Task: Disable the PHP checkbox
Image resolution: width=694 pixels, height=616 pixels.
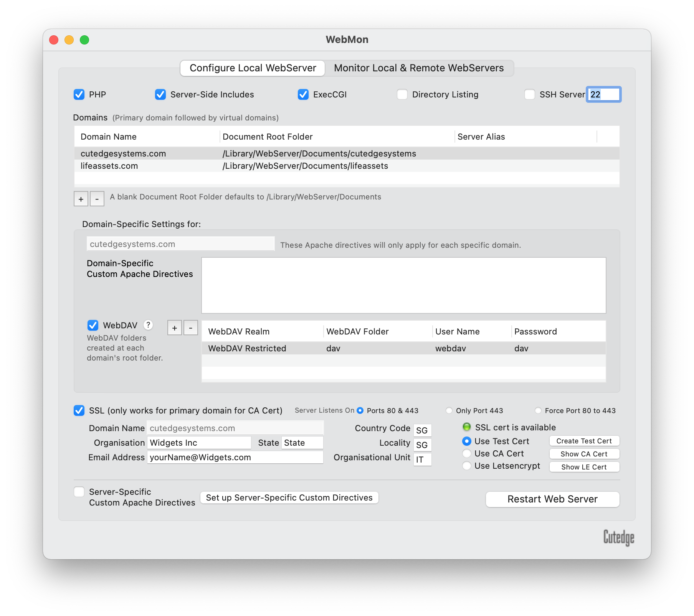Action: [x=79, y=94]
